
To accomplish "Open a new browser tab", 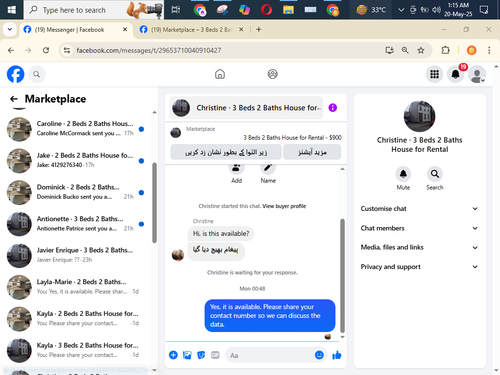I will 259,30.
